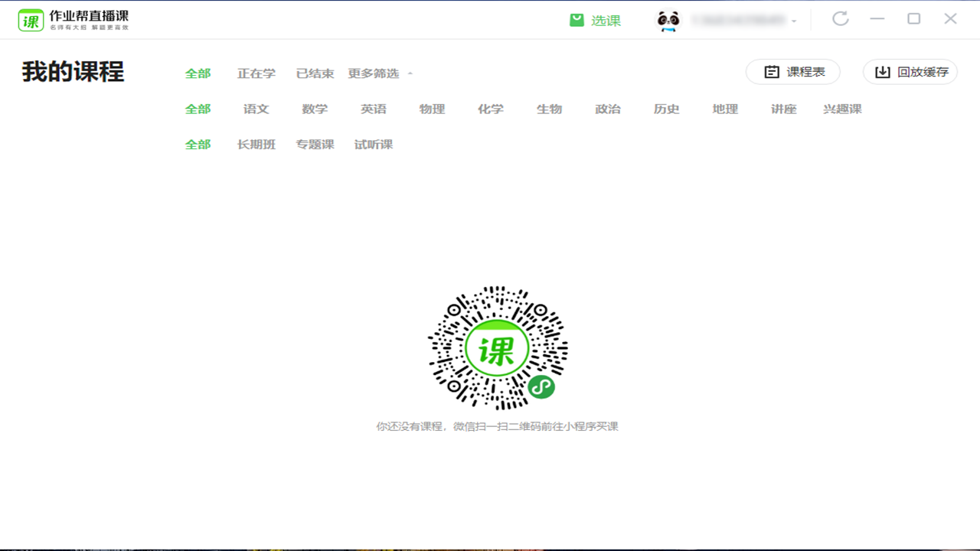Switch to the 正在学 tab

pyautogui.click(x=258, y=73)
